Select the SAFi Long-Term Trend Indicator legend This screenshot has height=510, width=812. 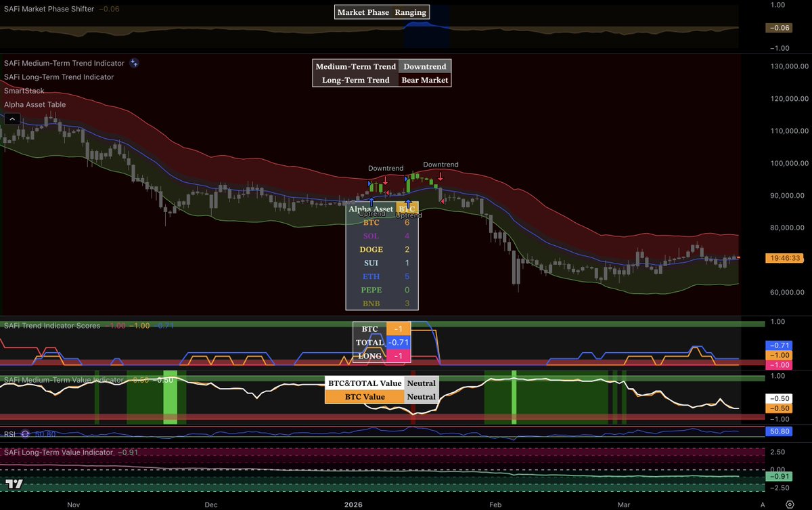pyautogui.click(x=59, y=77)
